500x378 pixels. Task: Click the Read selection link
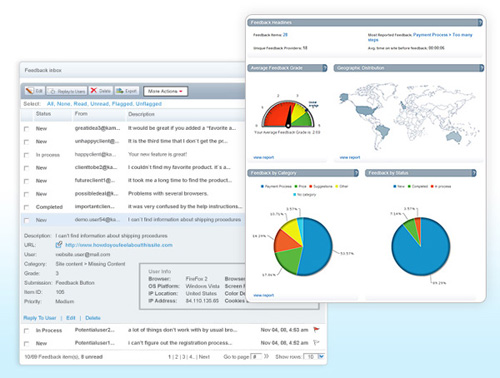pyautogui.click(x=80, y=104)
